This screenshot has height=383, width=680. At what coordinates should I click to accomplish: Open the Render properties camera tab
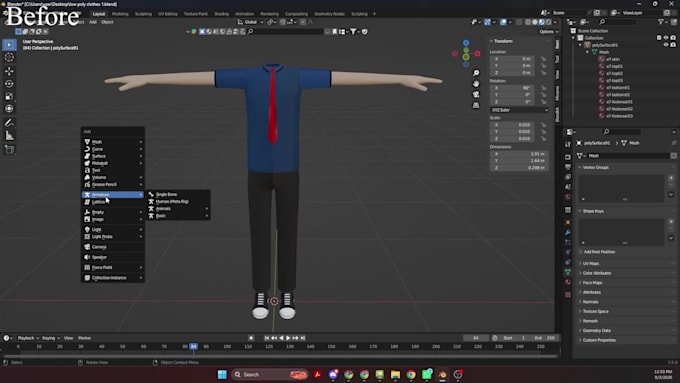pos(568,157)
